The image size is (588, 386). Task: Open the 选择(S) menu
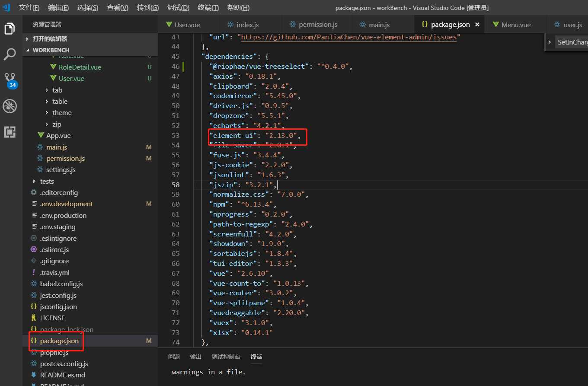pos(88,8)
